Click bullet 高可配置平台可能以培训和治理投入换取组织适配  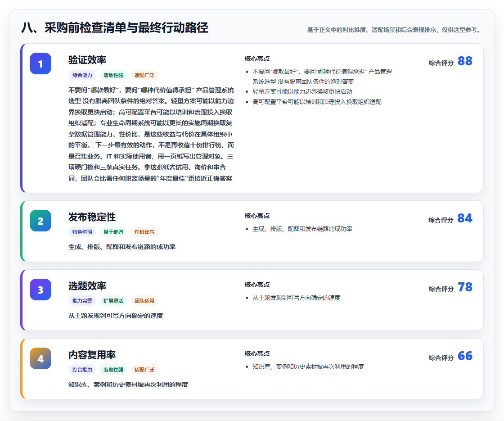pos(317,102)
